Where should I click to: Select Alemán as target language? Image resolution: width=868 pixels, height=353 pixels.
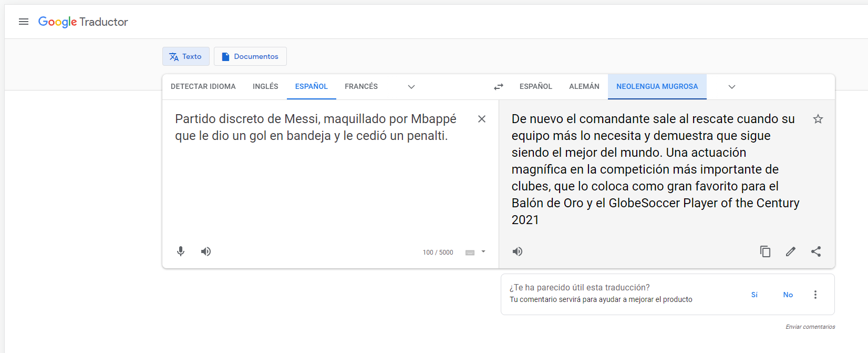coord(584,86)
